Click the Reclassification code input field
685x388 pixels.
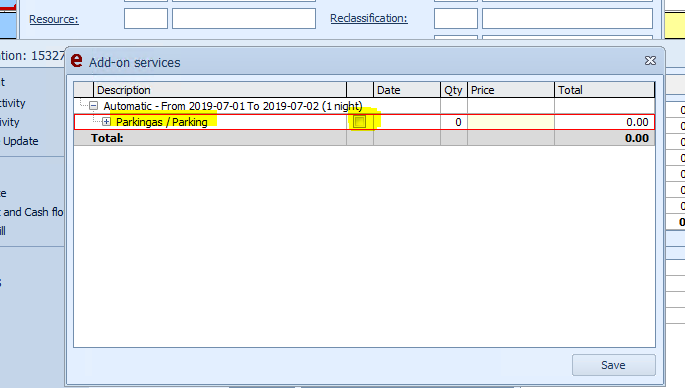(456, 19)
